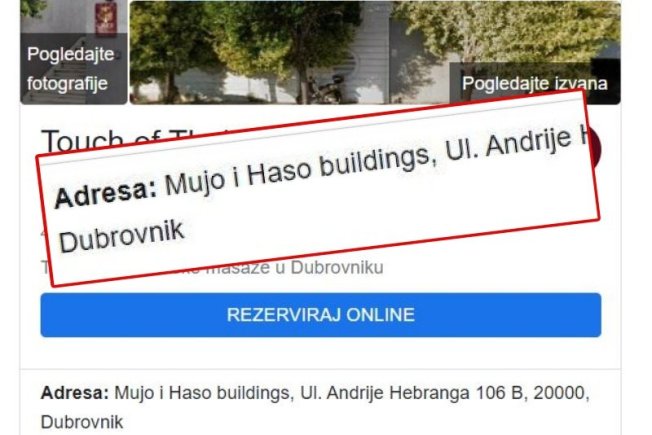
Task: Click the large Dubrovnik text inside red callout
Action: 121,237
